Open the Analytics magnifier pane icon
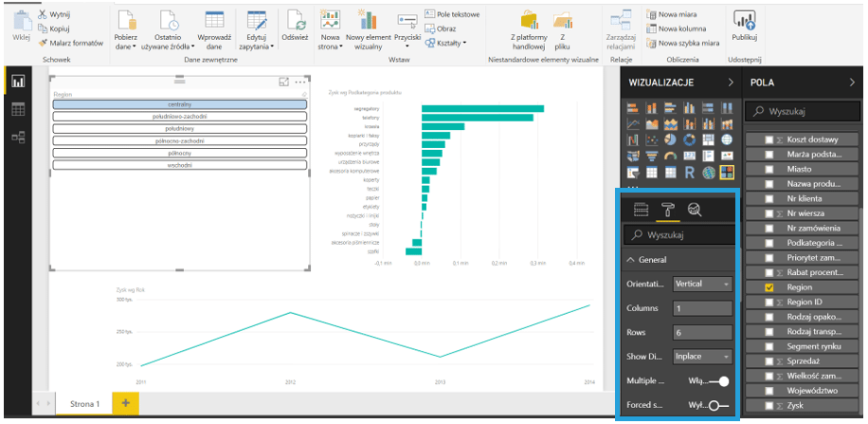 pyautogui.click(x=694, y=210)
